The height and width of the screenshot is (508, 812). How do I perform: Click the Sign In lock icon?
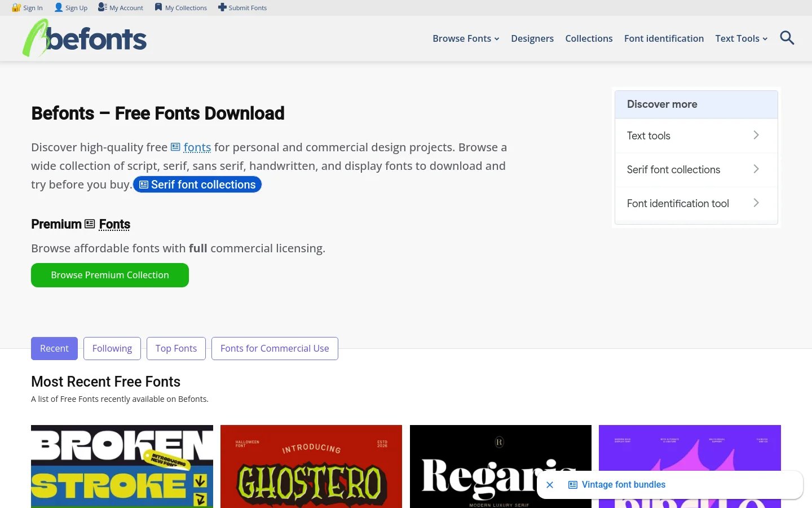[x=16, y=7]
